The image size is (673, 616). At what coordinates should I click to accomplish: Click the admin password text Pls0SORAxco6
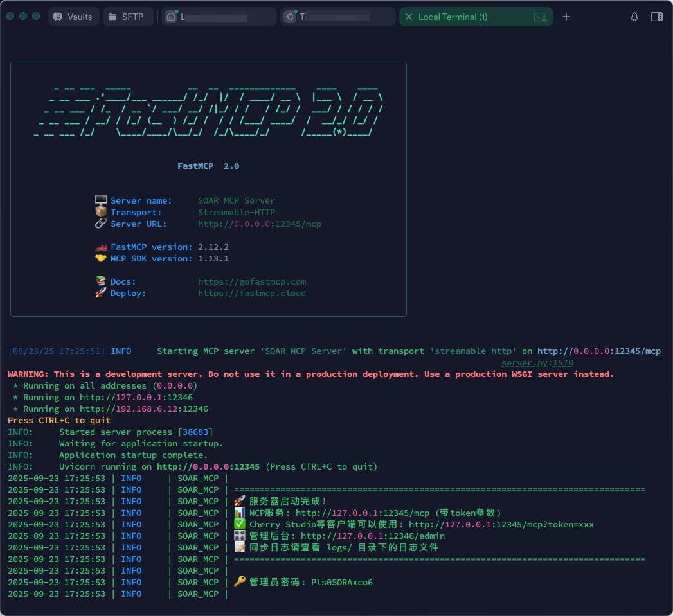point(342,583)
